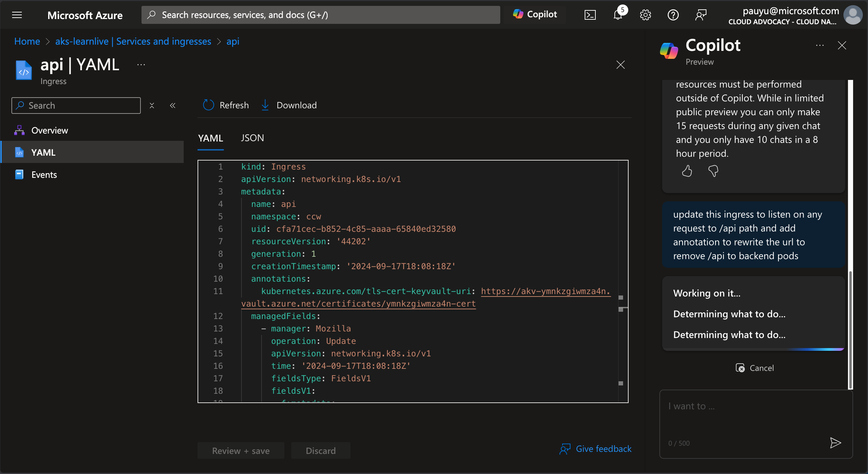The height and width of the screenshot is (474, 868).
Task: Open the Azure portal hamburger menu
Action: coord(17,15)
